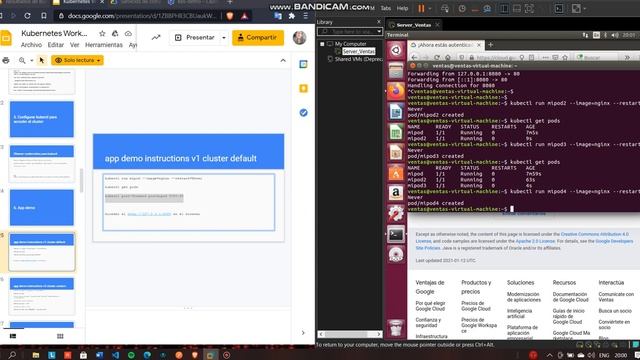Open the Keep notes side panel icon

[x=303, y=89]
